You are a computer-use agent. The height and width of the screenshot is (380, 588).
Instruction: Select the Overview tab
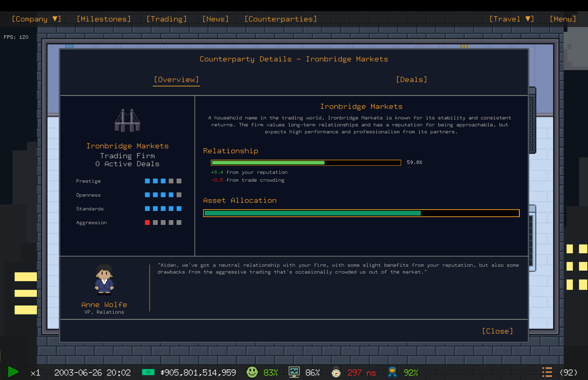176,80
